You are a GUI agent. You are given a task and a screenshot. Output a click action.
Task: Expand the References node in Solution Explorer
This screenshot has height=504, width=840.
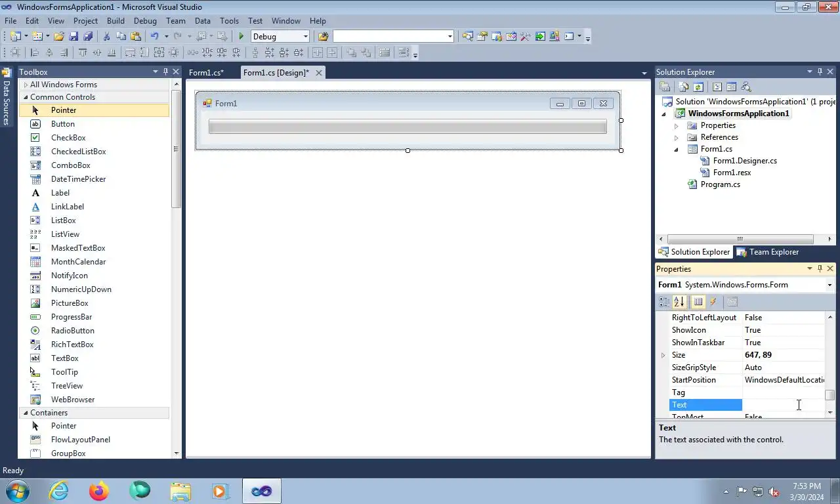click(677, 137)
